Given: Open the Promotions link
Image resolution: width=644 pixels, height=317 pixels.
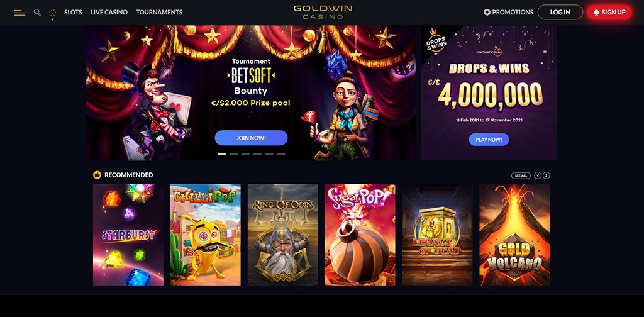Looking at the screenshot, I should pos(508,13).
